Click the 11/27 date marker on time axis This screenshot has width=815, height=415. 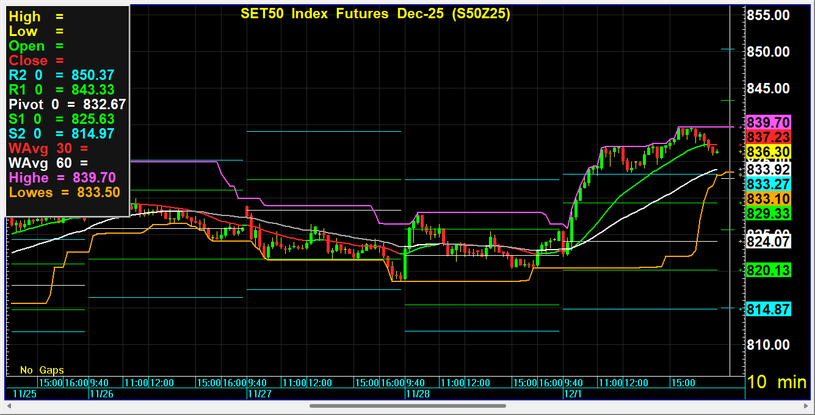(260, 393)
